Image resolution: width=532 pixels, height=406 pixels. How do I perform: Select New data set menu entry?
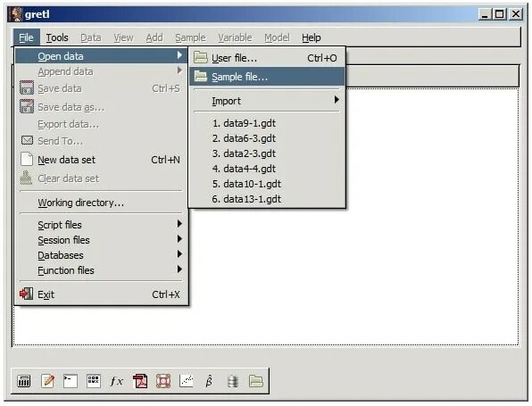[101, 160]
